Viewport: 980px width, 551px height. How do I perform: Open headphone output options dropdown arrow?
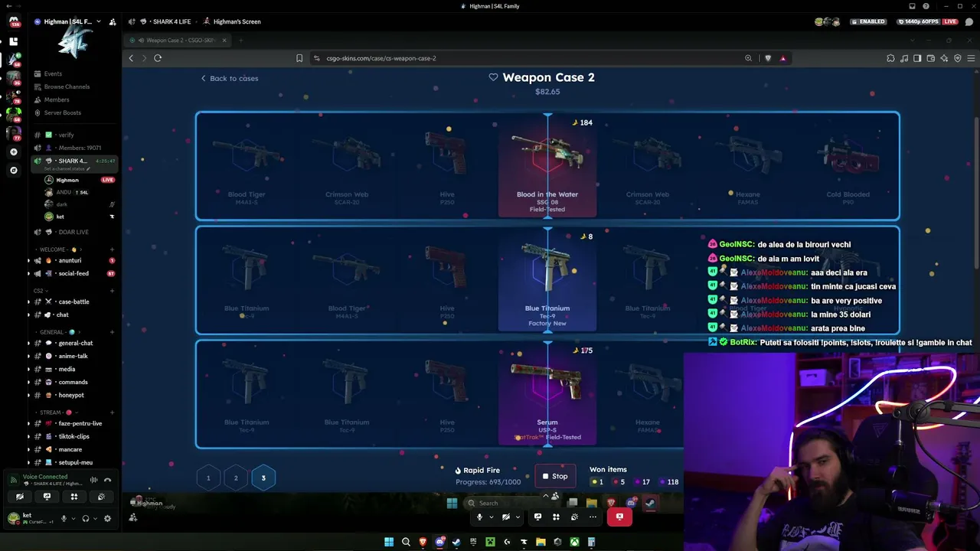(x=94, y=518)
